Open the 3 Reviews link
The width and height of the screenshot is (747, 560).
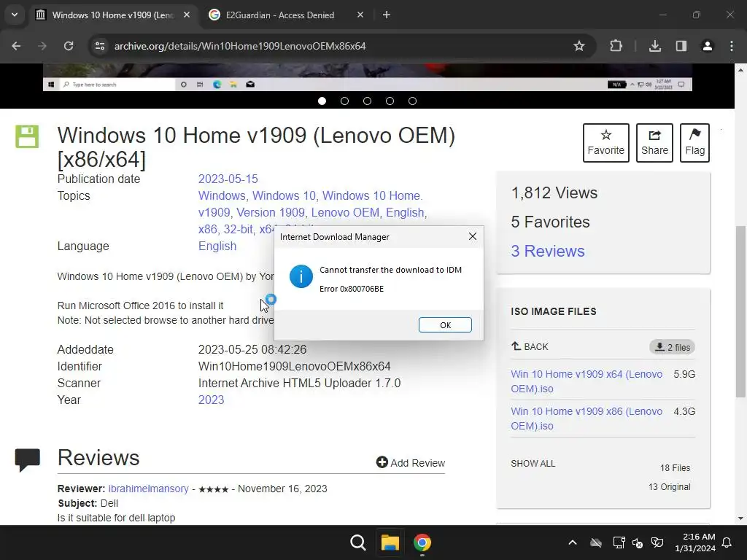[x=547, y=251]
